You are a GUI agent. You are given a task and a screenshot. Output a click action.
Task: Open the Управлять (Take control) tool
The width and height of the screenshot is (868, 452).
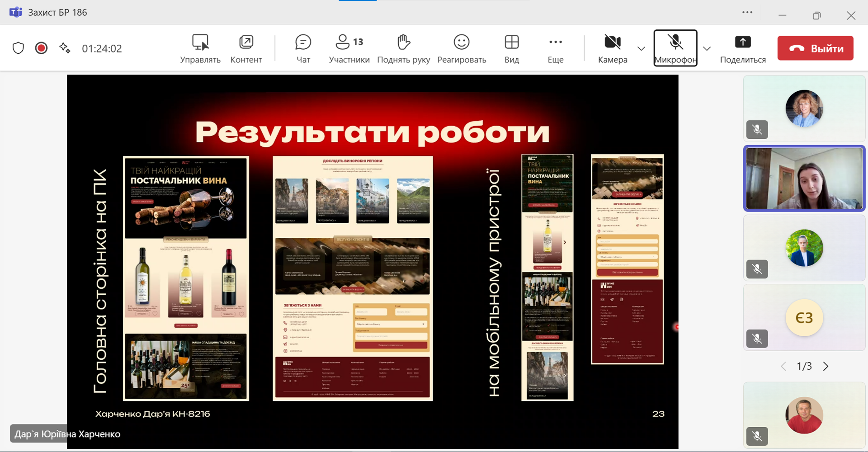tap(200, 48)
